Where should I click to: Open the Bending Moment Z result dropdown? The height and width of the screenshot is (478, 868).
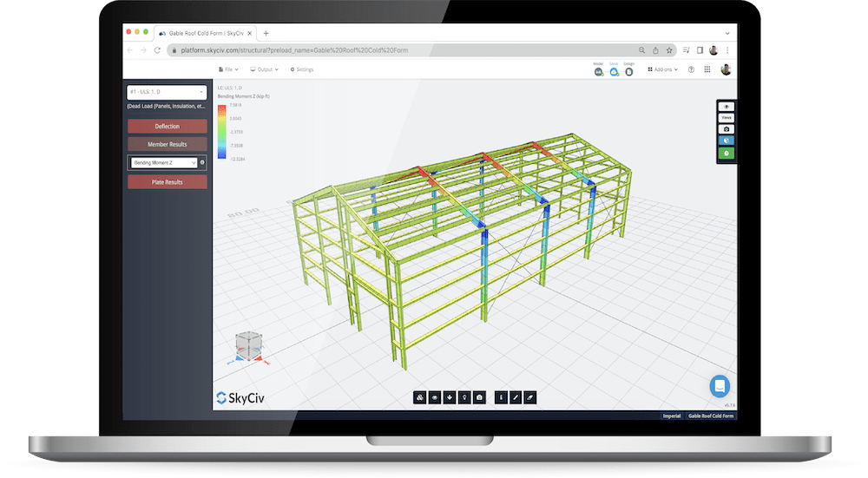tap(163, 162)
